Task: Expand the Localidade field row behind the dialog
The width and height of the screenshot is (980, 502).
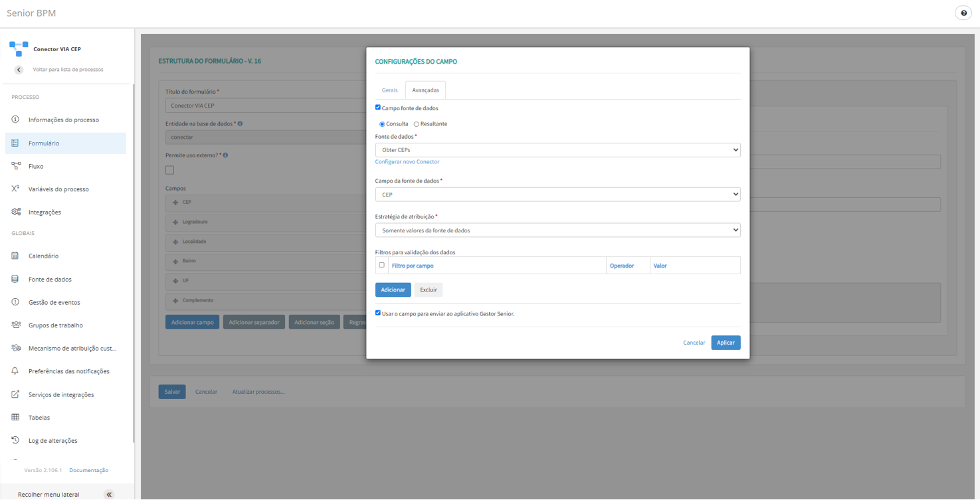Action: coord(266,242)
